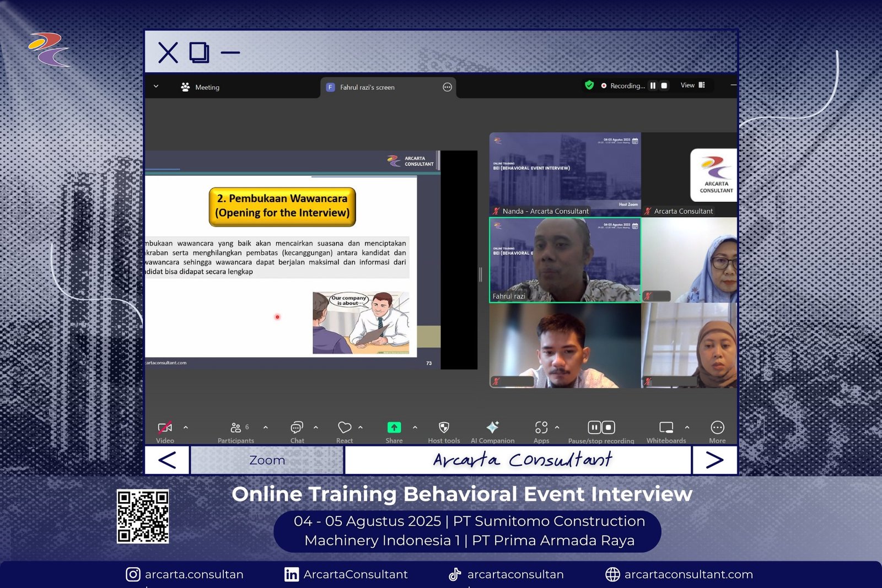Image resolution: width=882 pixels, height=588 pixels.
Task: Open the Participants panel
Action: 236,428
